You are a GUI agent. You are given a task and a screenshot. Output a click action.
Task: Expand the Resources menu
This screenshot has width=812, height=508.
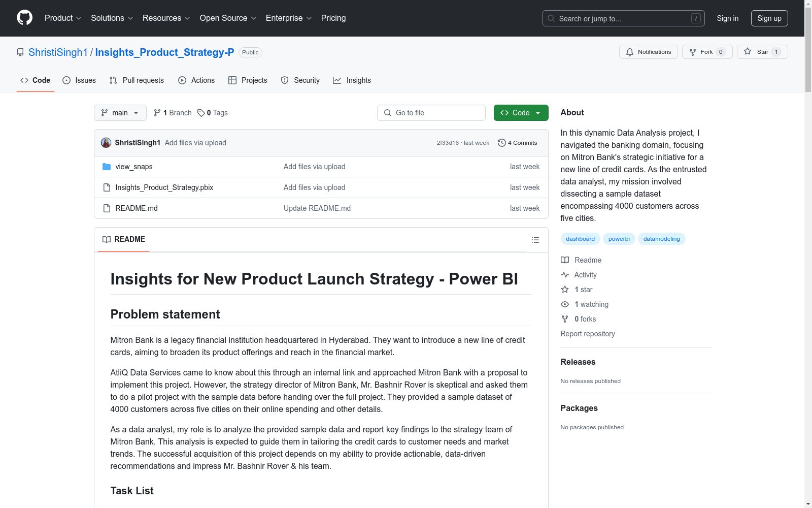coord(166,18)
